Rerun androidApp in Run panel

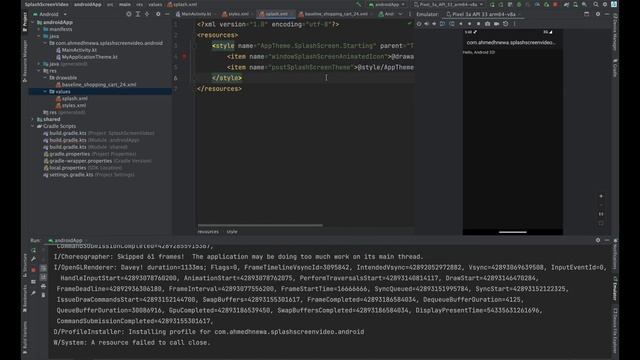[x=33, y=250]
